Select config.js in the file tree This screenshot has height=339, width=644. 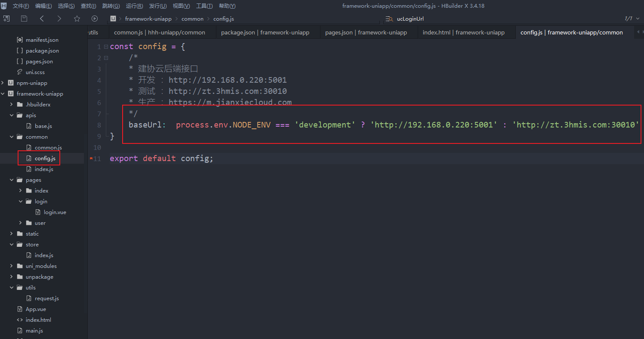[45, 158]
